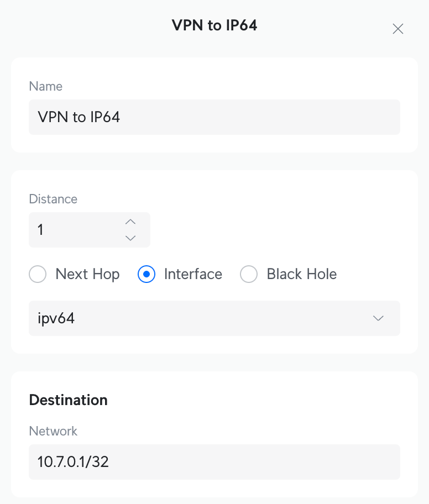
Task: Close the VPN to IP64 dialog
Action: (x=398, y=29)
